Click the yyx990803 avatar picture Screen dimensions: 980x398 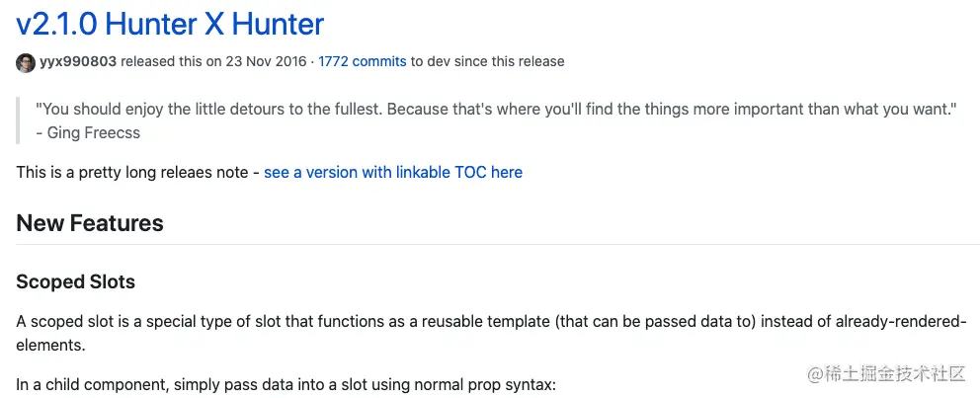click(26, 62)
